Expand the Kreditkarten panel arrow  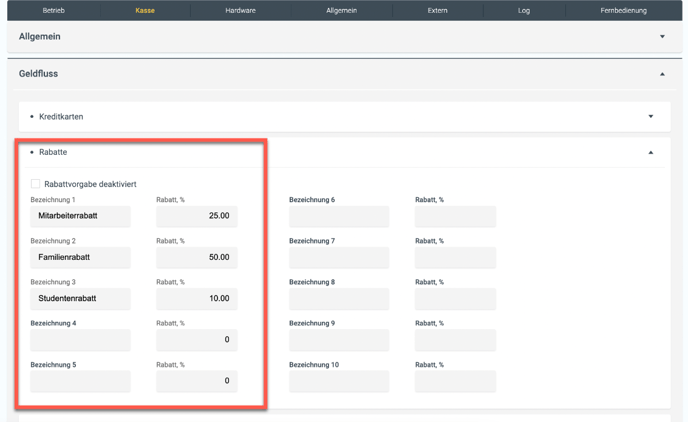pyautogui.click(x=651, y=117)
